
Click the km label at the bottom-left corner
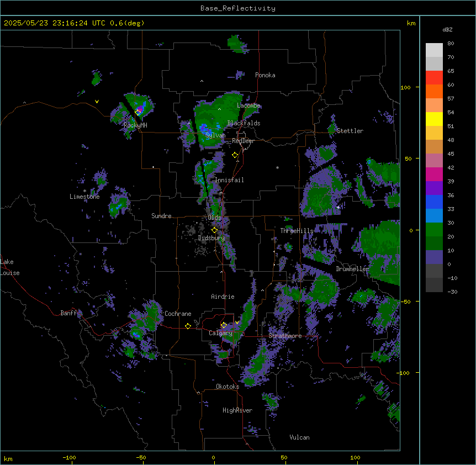pyautogui.click(x=8, y=458)
